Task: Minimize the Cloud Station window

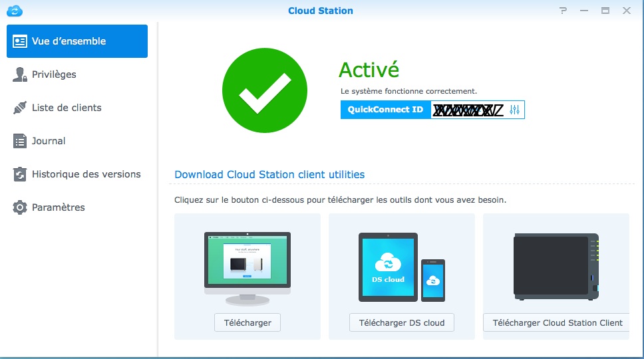Action: 584,11
